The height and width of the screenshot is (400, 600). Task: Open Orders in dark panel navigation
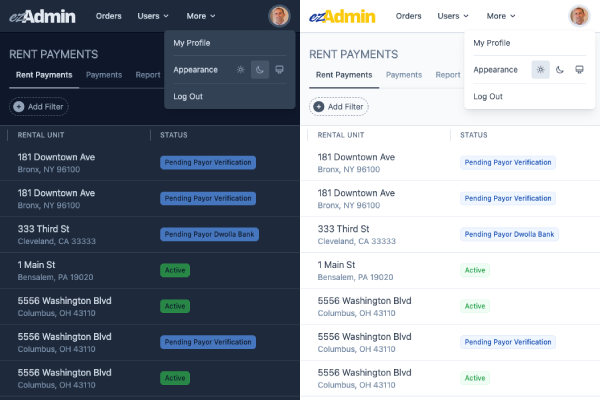coord(109,16)
